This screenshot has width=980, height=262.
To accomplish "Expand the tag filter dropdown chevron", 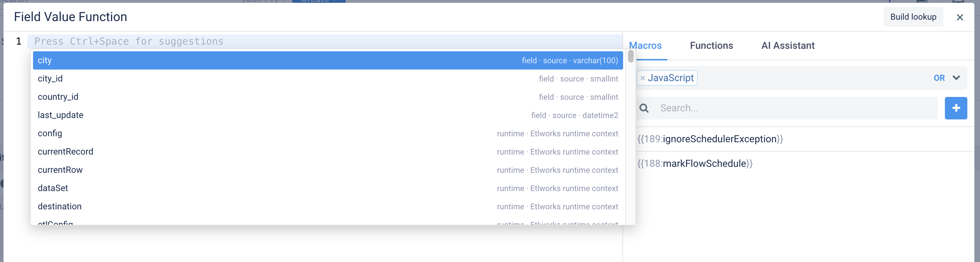I will 956,78.
